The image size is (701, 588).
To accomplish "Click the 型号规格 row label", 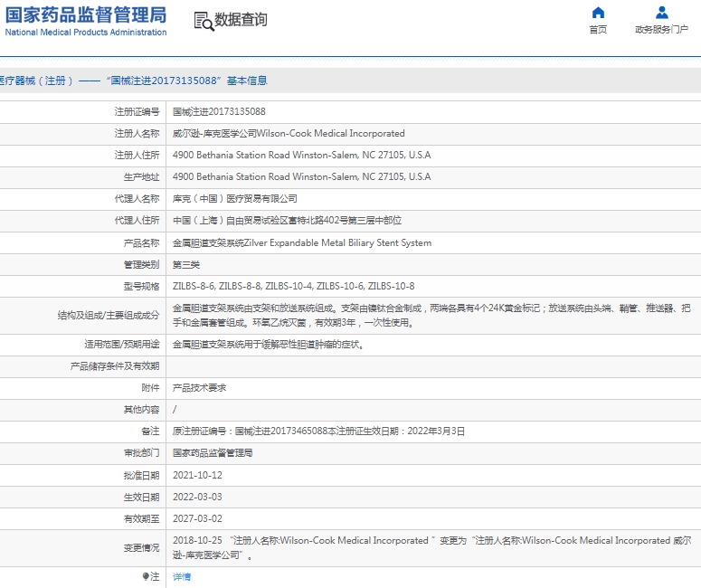I will pyautogui.click(x=141, y=286).
